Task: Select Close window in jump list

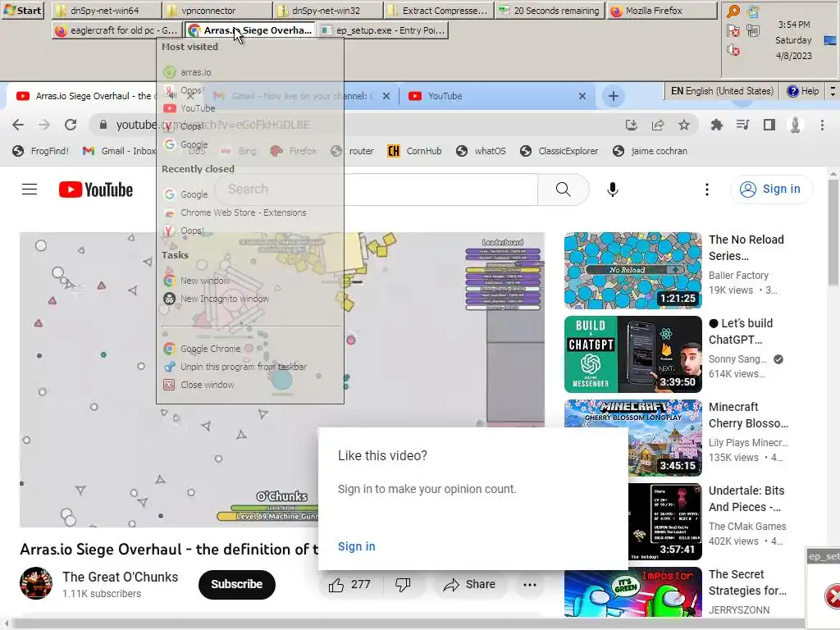Action: [250, 385]
